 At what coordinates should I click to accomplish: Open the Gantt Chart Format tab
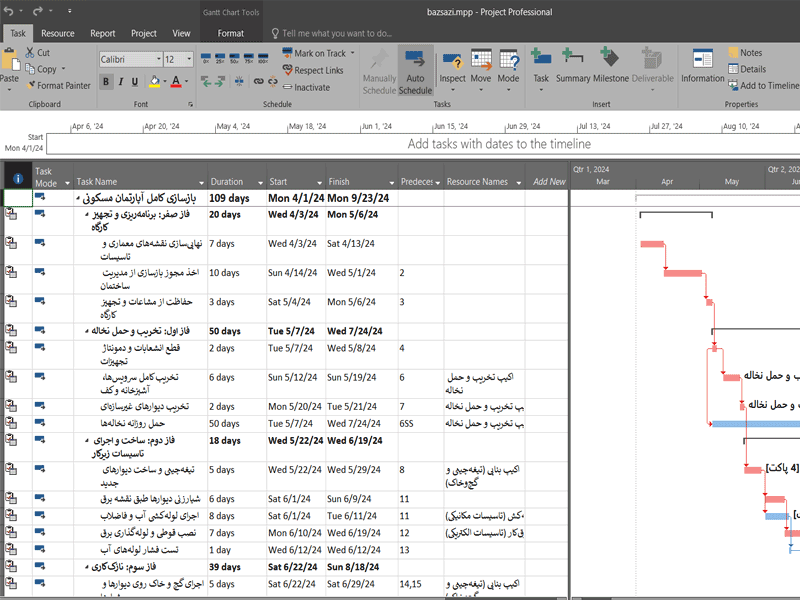tap(230, 33)
